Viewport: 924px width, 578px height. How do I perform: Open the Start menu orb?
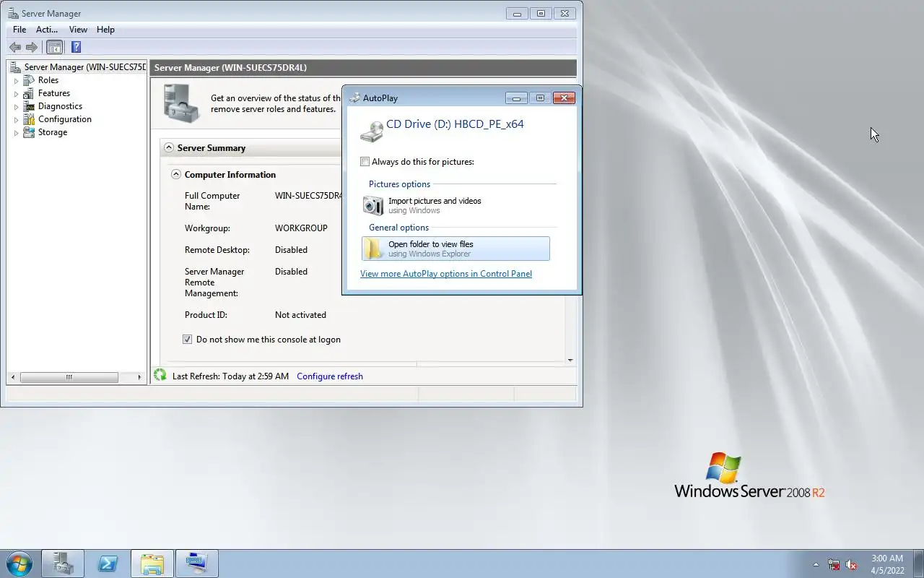click(x=19, y=564)
